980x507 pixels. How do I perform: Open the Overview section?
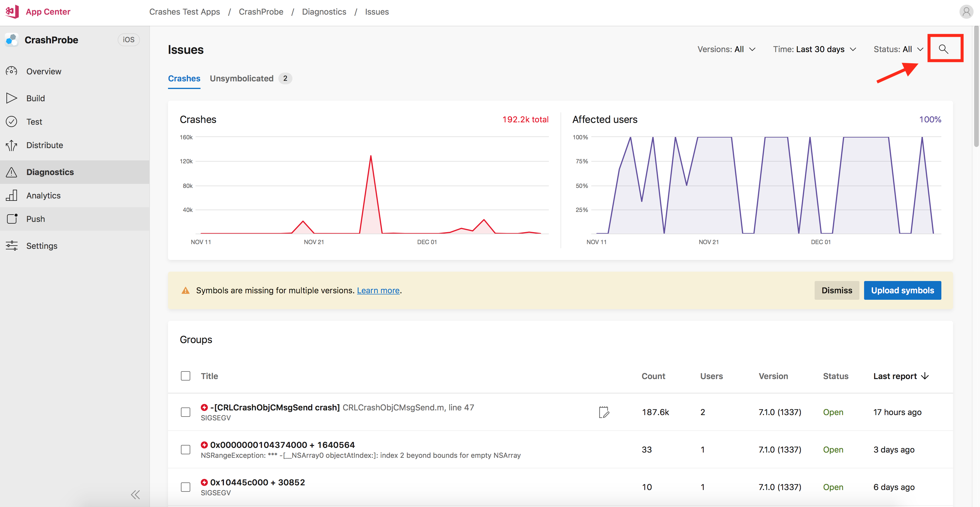43,71
